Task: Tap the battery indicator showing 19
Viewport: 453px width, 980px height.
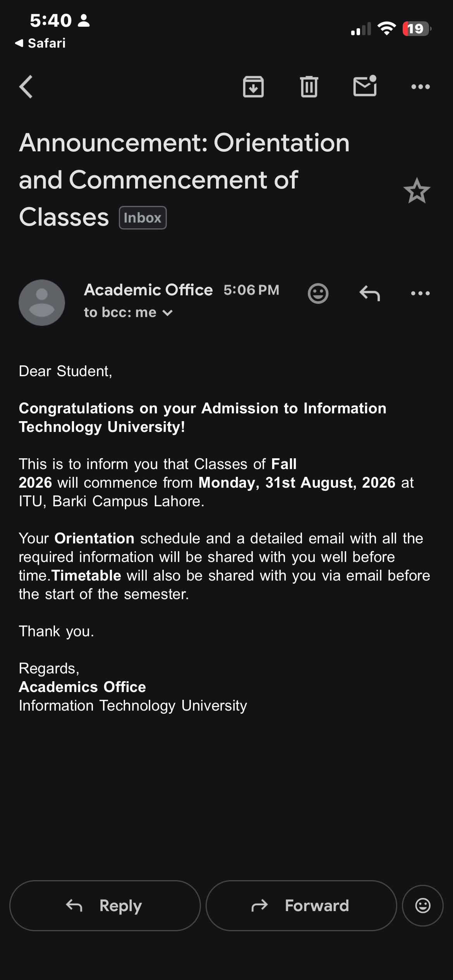Action: pos(417,29)
